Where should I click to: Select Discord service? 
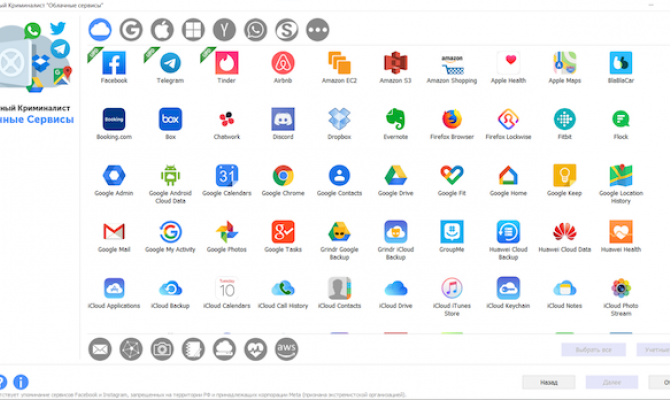point(283,119)
